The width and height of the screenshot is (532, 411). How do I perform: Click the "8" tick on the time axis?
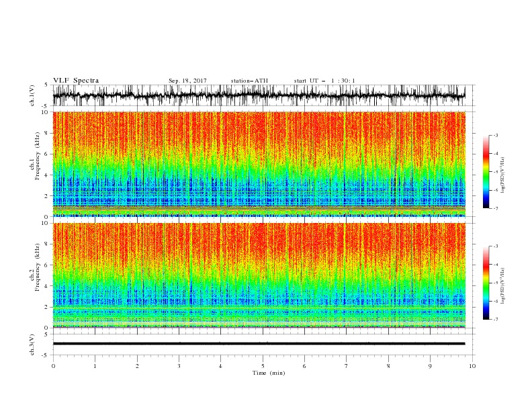click(388, 366)
